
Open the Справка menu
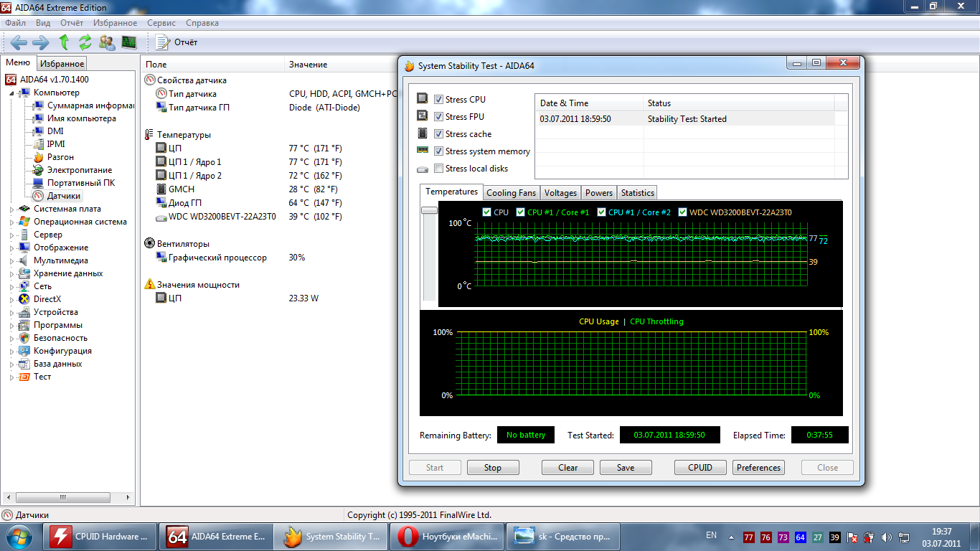point(202,23)
